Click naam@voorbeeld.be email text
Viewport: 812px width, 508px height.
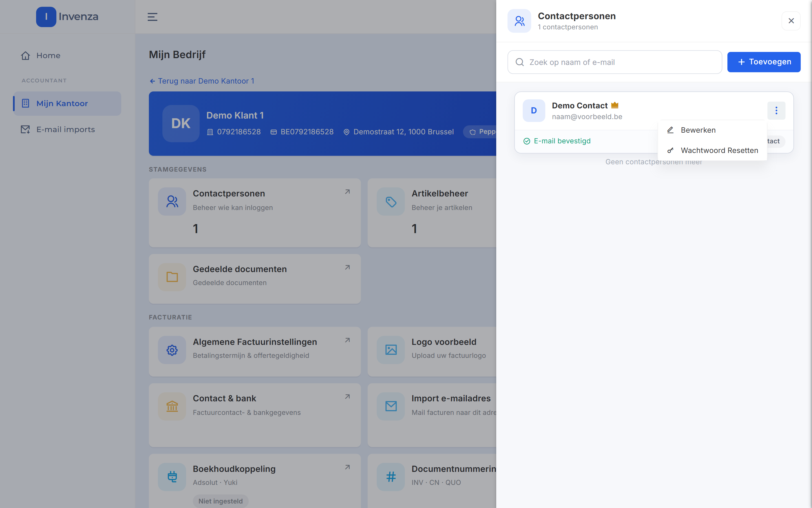tap(587, 117)
